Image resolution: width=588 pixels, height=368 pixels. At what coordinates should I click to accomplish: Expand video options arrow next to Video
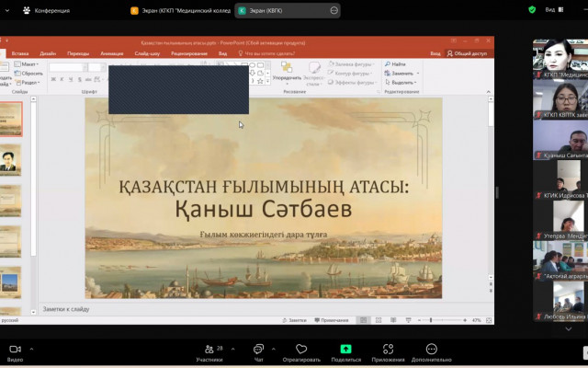31,350
